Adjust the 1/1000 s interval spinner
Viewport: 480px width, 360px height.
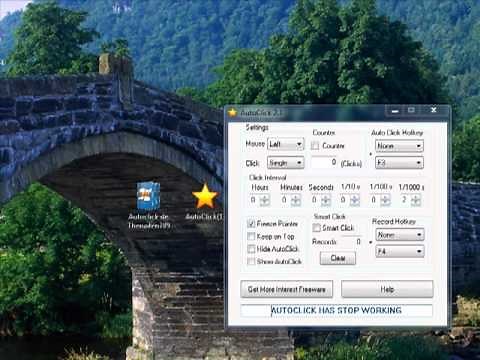416,200
